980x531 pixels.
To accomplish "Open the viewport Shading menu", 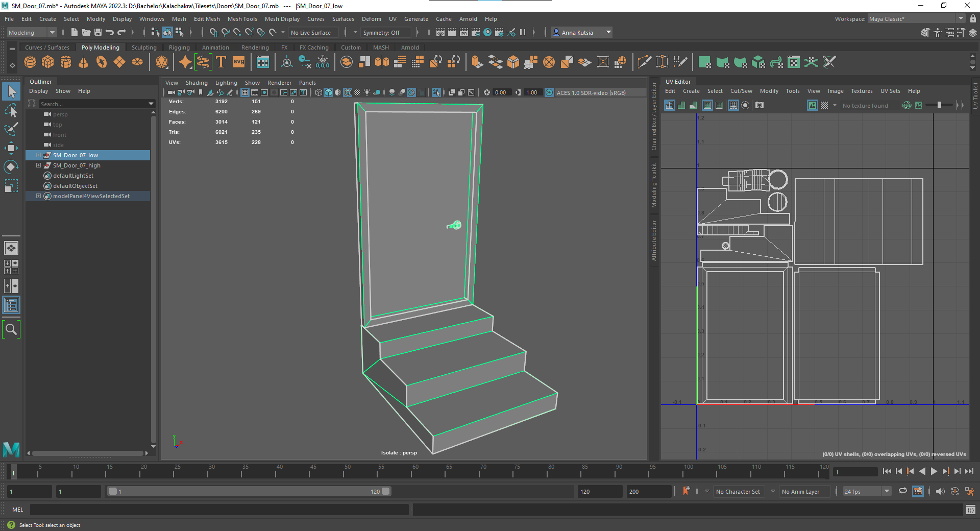I will click(x=197, y=83).
